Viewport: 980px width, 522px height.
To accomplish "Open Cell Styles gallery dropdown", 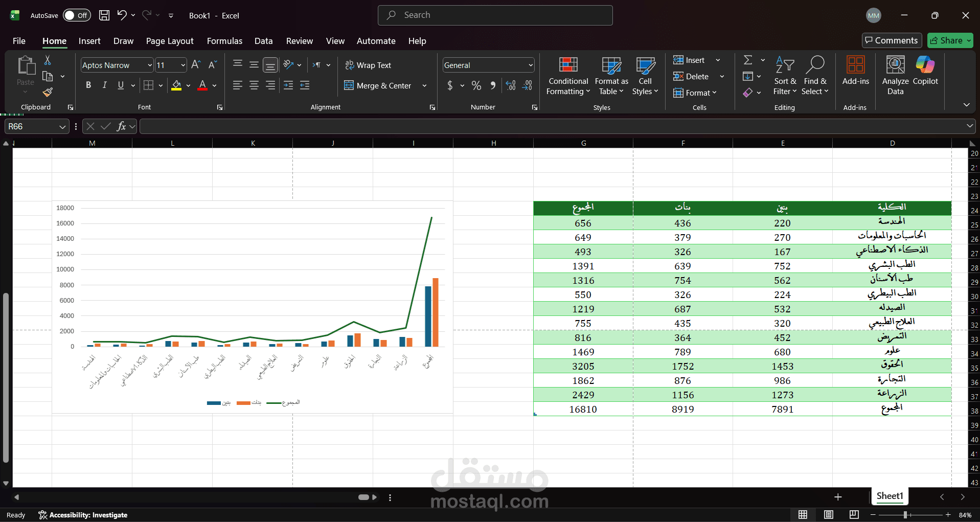I will tap(645, 76).
